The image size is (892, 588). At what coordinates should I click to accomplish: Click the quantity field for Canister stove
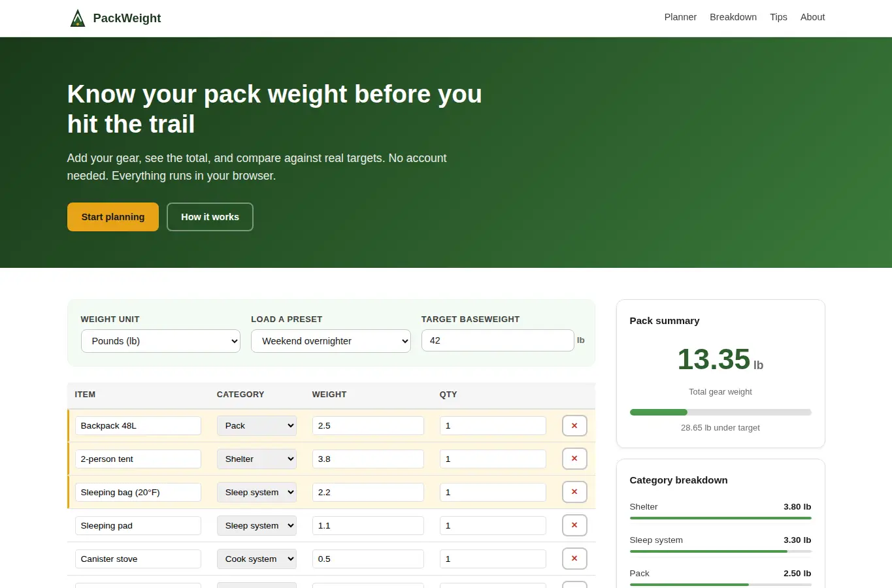493,559
